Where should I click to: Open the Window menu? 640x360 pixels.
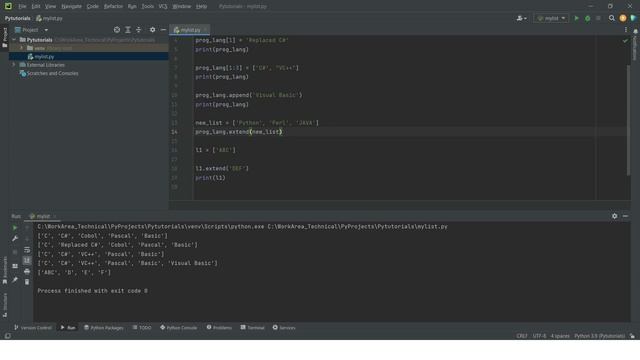(x=182, y=7)
